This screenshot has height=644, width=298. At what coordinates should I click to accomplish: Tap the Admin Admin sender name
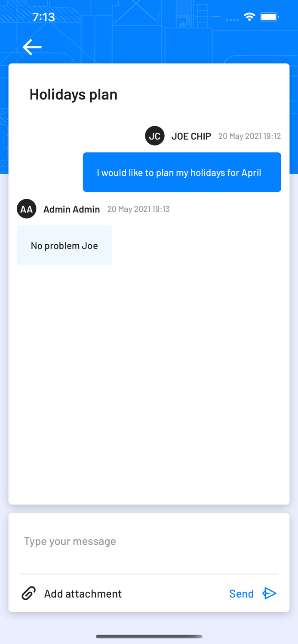point(72,209)
